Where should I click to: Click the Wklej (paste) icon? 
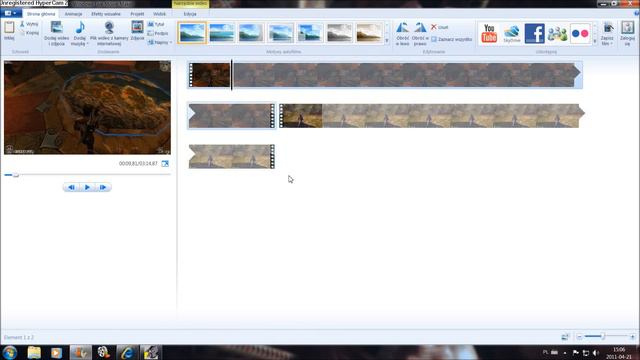(9, 28)
